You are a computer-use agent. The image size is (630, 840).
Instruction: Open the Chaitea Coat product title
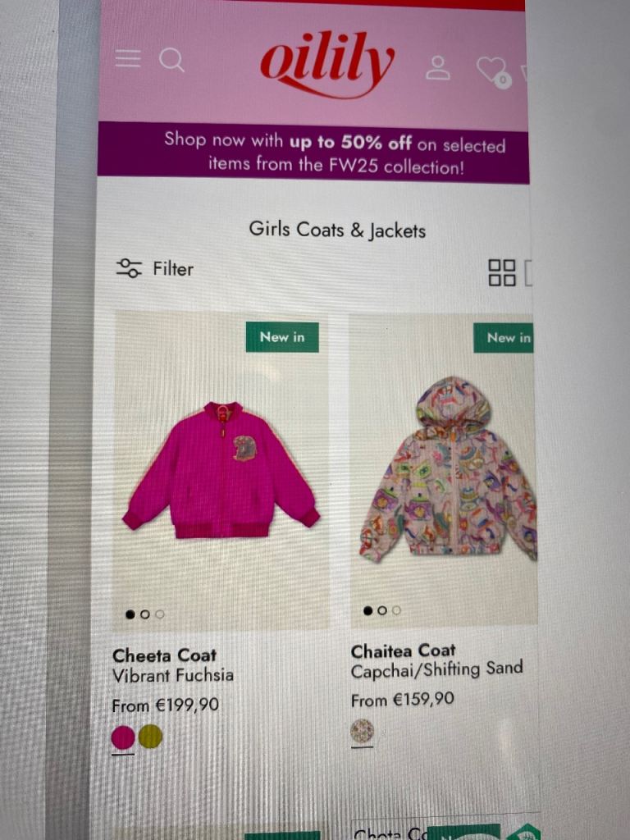pyautogui.click(x=403, y=651)
